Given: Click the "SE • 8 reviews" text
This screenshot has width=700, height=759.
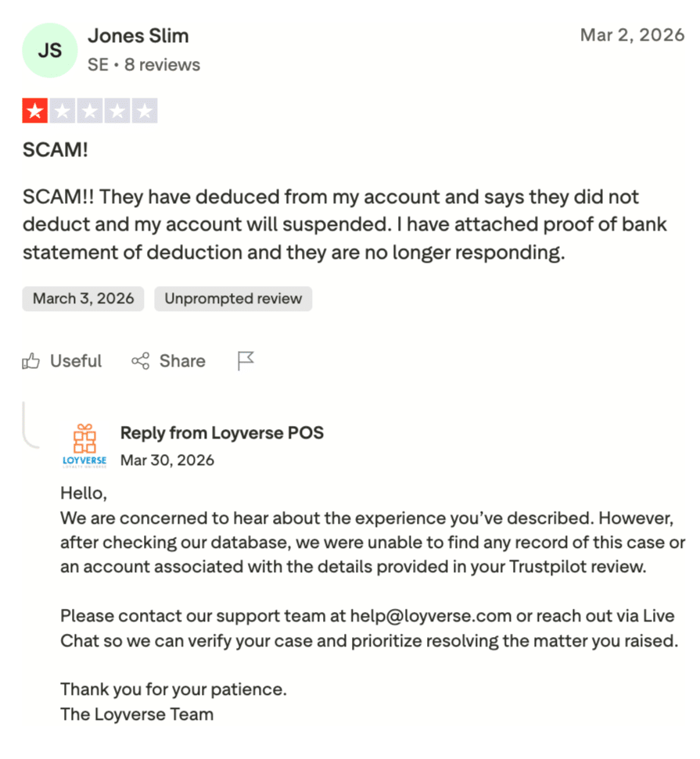Looking at the screenshot, I should tap(144, 65).
